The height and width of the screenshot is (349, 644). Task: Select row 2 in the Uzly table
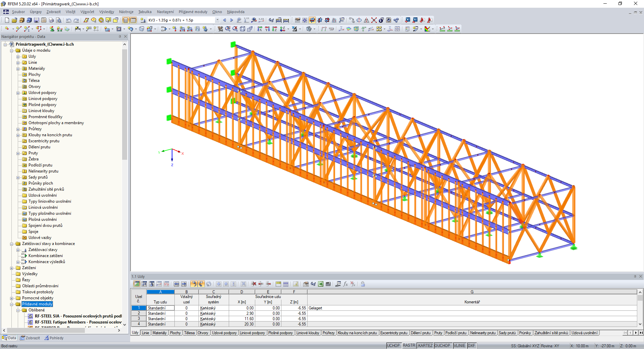[139, 313]
